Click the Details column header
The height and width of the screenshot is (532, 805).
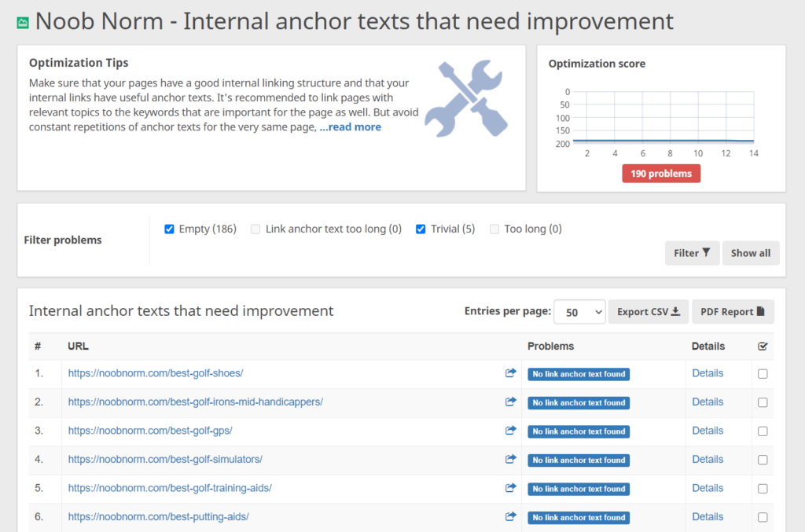[708, 347]
